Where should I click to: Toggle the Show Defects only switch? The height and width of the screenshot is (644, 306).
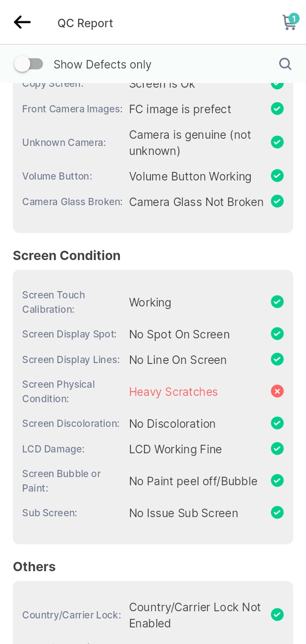pos(29,64)
